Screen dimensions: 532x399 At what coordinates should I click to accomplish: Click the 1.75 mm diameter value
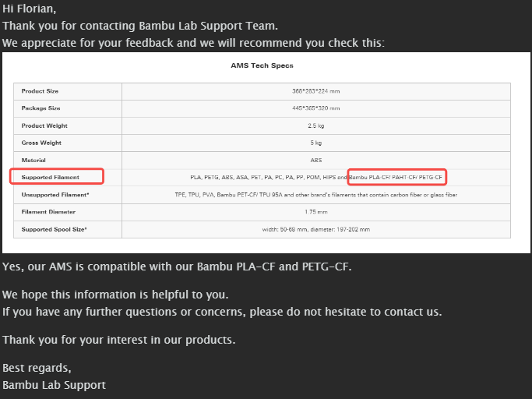pos(316,212)
